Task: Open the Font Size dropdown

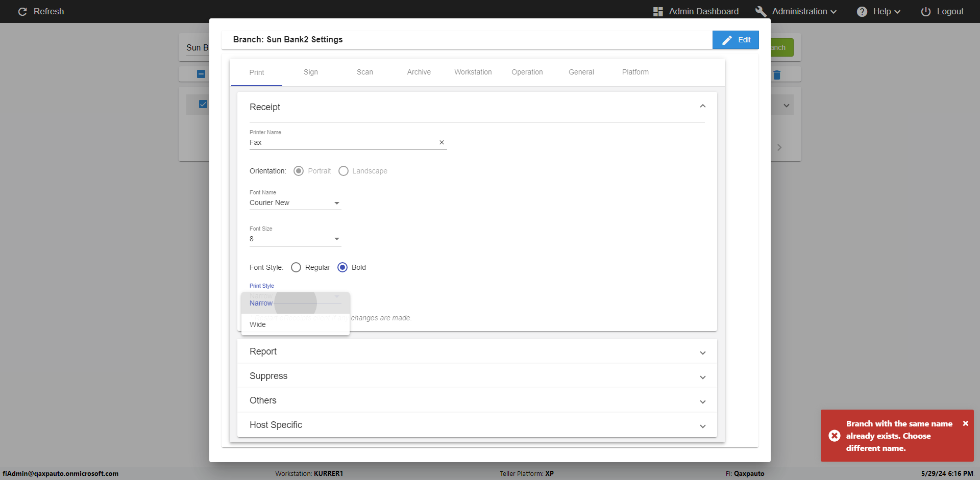Action: coord(295,239)
